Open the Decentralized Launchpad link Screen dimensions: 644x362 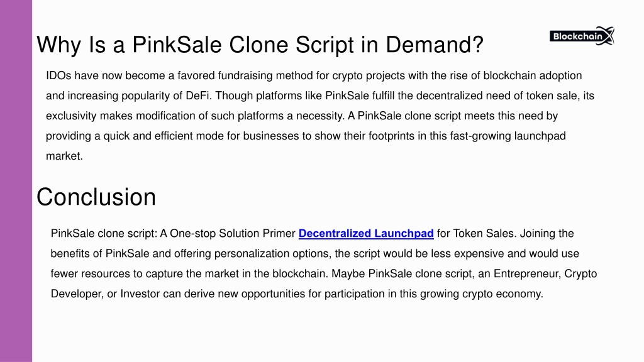pos(366,234)
